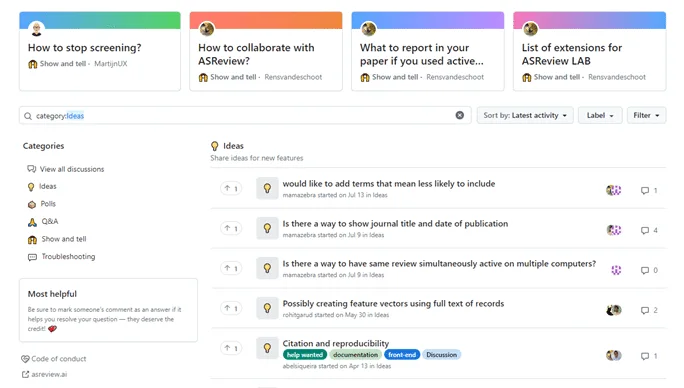Click the 'front-end' label
The height and width of the screenshot is (388, 684).
pos(402,355)
